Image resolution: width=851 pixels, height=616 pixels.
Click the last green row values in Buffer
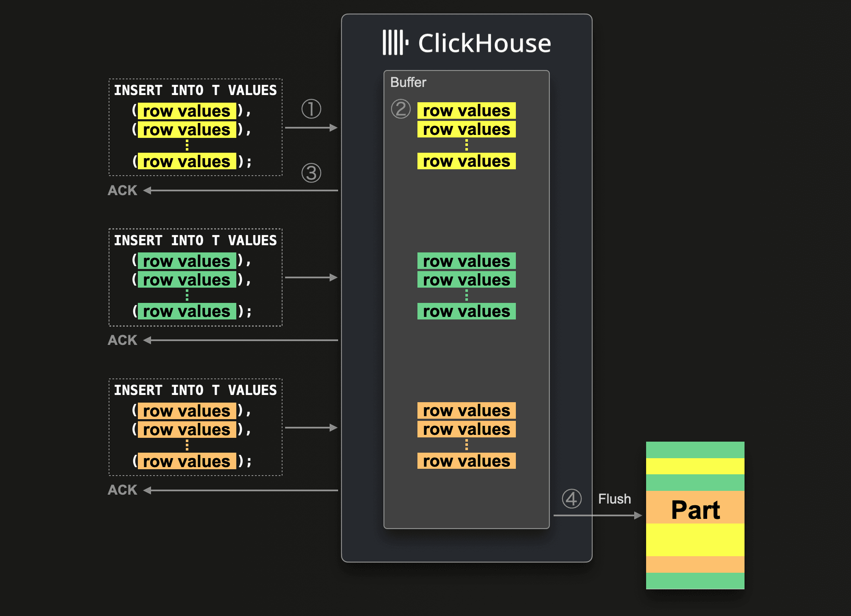(466, 311)
